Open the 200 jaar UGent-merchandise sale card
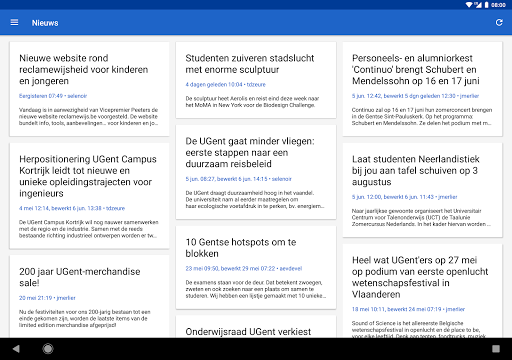 [x=89, y=297]
